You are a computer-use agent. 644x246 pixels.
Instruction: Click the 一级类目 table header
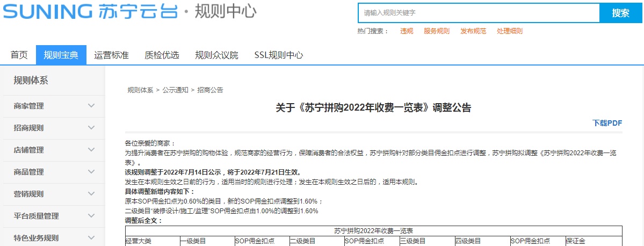(193, 241)
